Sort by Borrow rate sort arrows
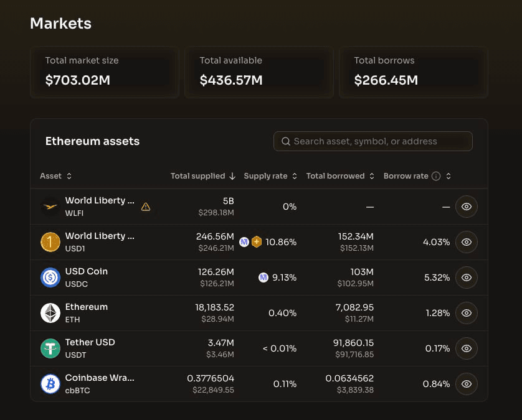Image resolution: width=522 pixels, height=420 pixels. (448, 176)
